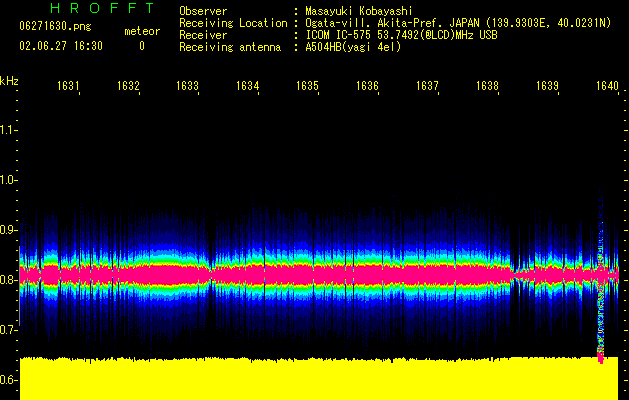Select the filename 06271630.png

click(x=55, y=27)
